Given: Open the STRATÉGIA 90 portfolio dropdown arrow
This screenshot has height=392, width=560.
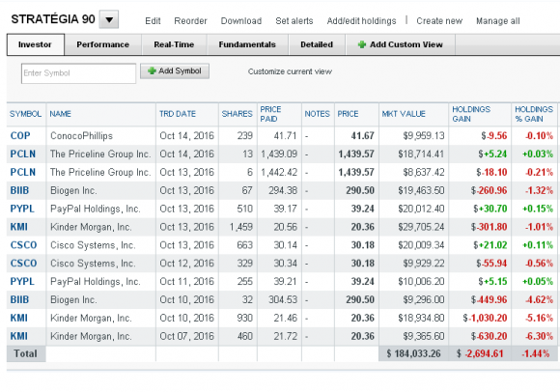Looking at the screenshot, I should [x=109, y=19].
